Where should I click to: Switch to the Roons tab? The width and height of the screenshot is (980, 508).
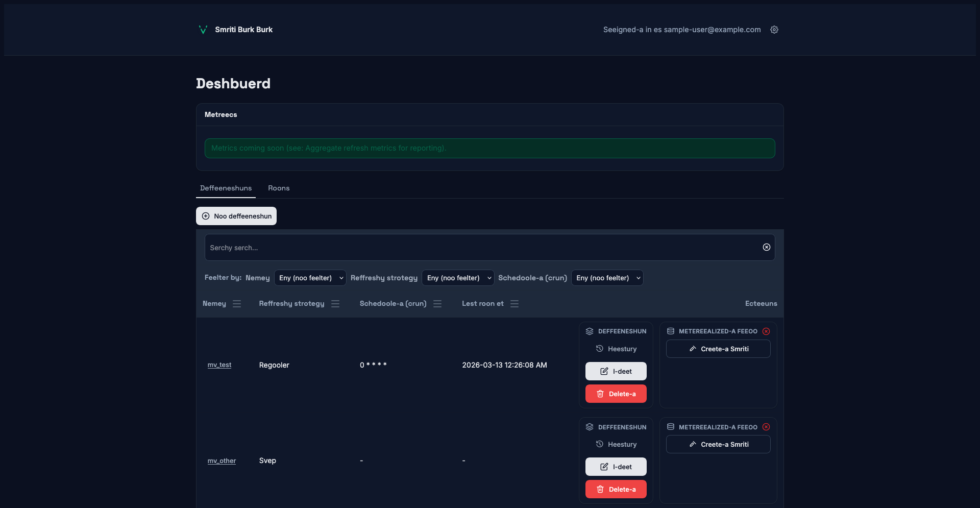279,188
